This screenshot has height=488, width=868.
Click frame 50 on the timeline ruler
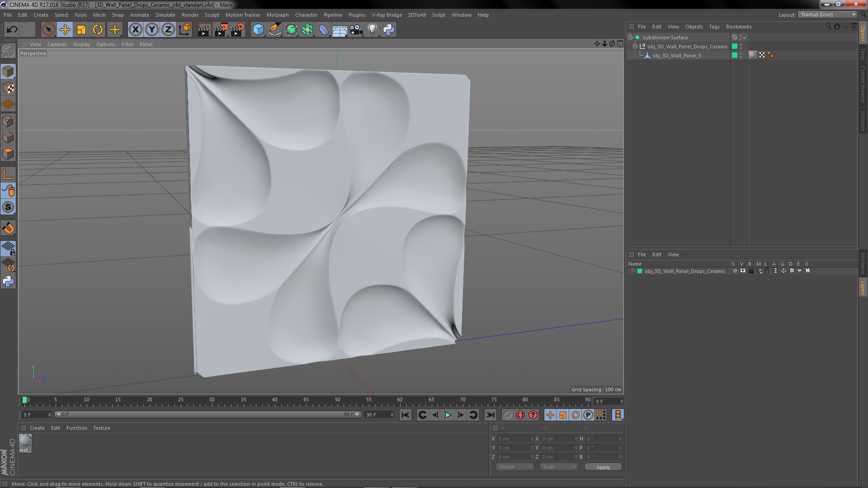coord(337,400)
